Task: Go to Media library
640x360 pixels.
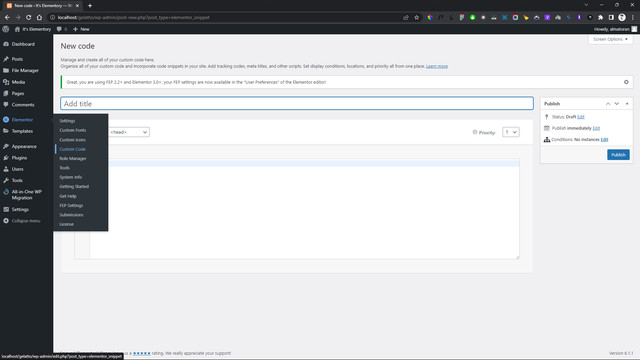Action: [x=18, y=82]
